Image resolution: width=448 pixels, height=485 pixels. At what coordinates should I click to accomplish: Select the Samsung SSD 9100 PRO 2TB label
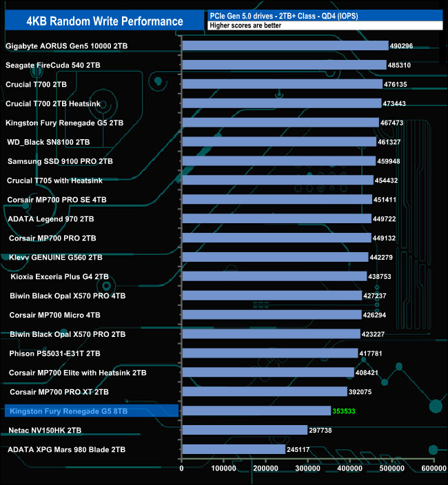click(x=60, y=161)
